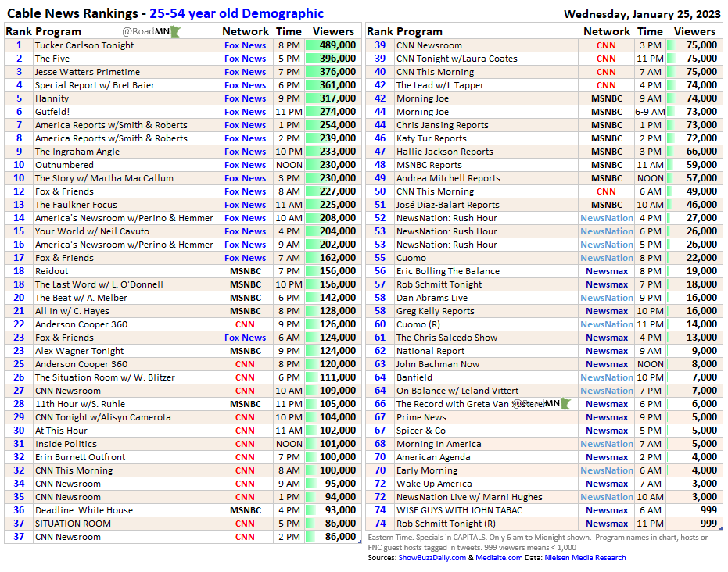Click 'Jesse Watters Primetime' cell
Screen dimensions: 728x572
(125, 72)
